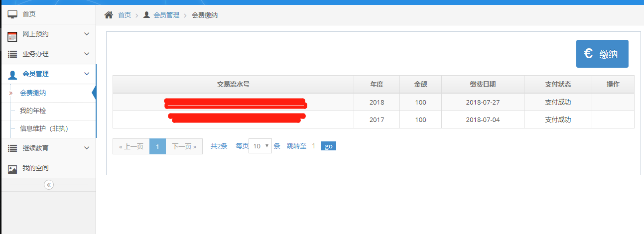The image size is (644, 234).
Task: Click amount 100 in the 2017 row
Action: pos(421,119)
